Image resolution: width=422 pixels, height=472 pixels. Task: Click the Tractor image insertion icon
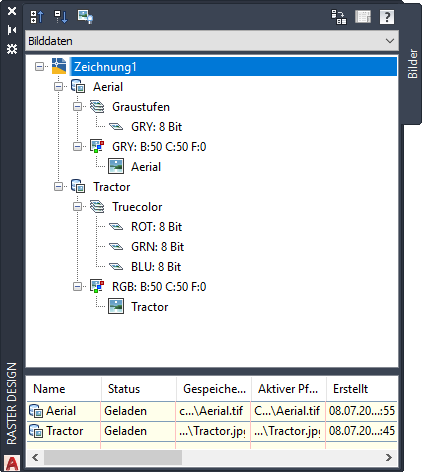(x=116, y=307)
